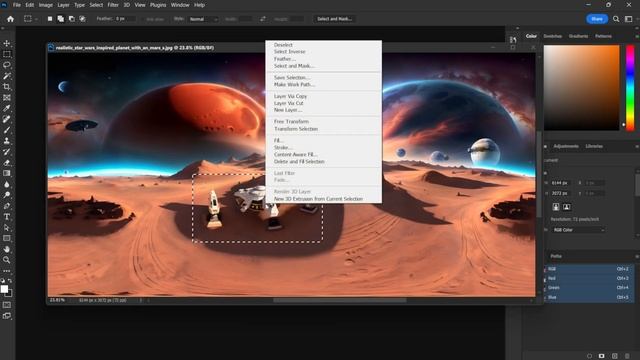Toggle Quick Mask mode icon
Image resolution: width=640 pixels, height=360 pixels.
7,305
